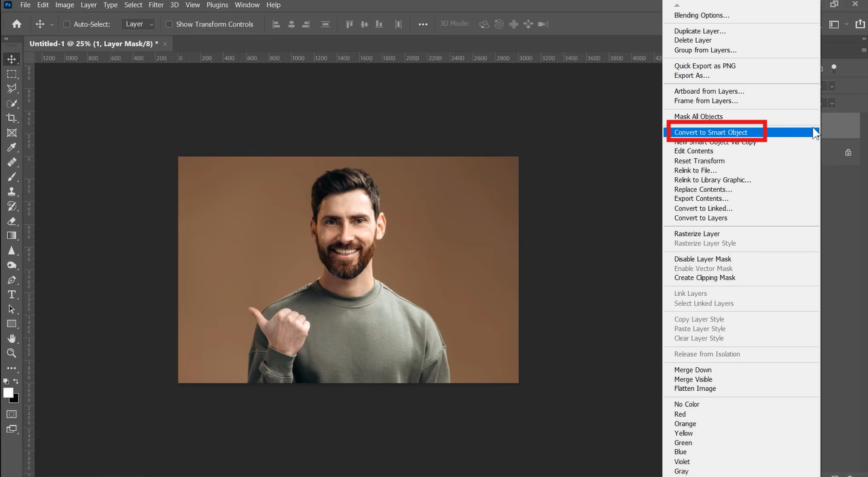Open the Filter menu
Screen dimensions: 868x477
(x=156, y=5)
